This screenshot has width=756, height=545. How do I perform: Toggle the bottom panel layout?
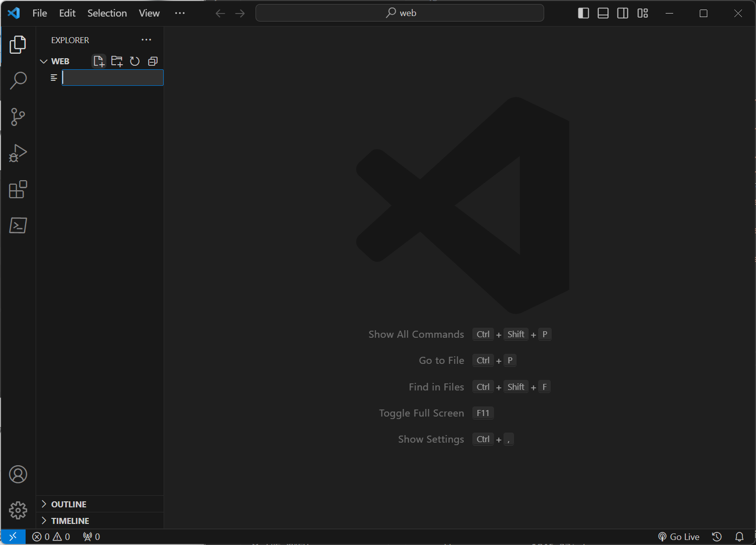603,13
